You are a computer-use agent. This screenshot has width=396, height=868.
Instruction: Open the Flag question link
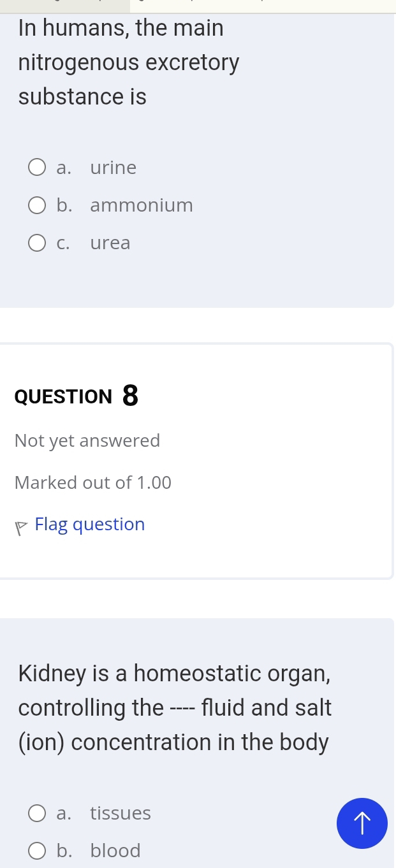click(x=90, y=524)
